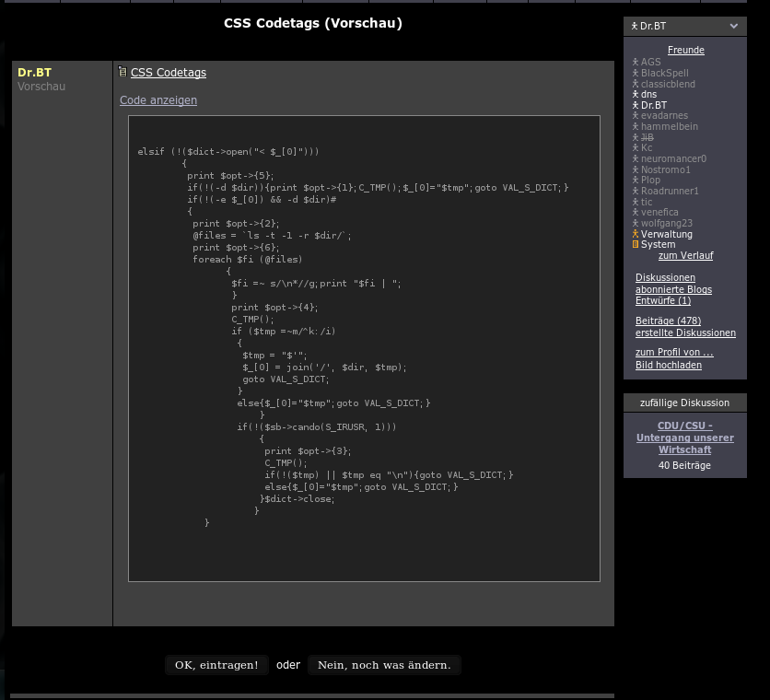Click inside the code preview box
Image resolution: width=770 pixels, height=700 pixels.
click(x=364, y=348)
